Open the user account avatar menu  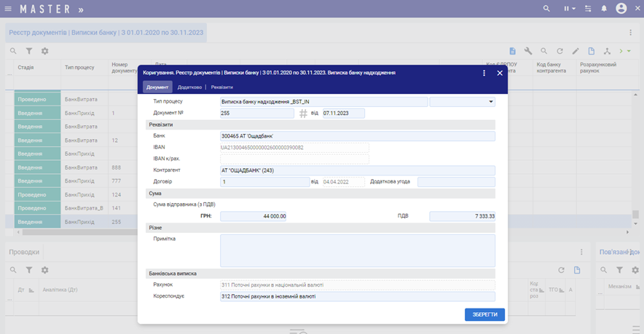pos(621,9)
